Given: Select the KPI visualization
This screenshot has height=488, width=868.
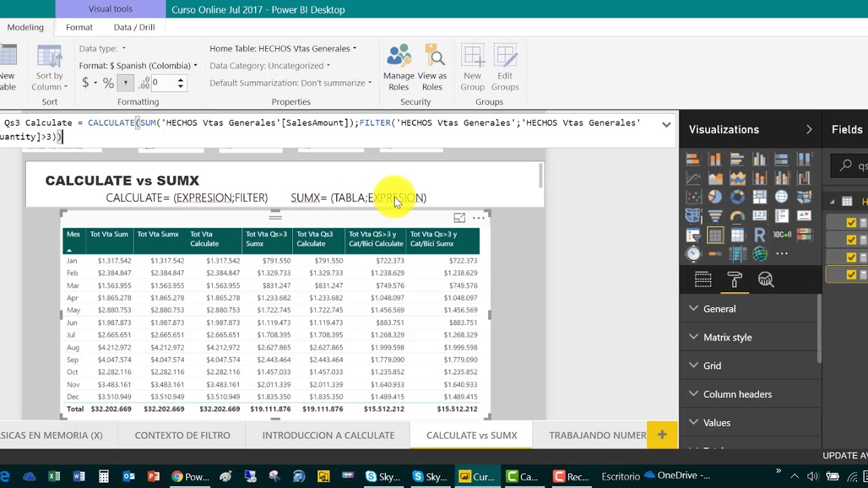Looking at the screenshot, I should tap(804, 216).
